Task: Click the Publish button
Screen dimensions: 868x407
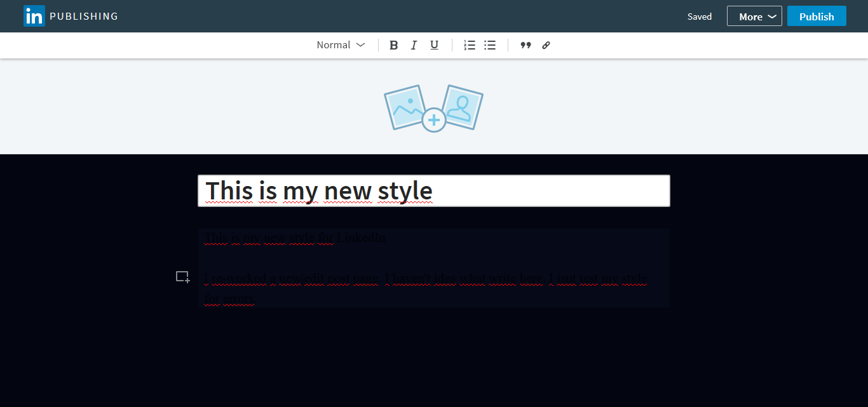Action: [817, 16]
